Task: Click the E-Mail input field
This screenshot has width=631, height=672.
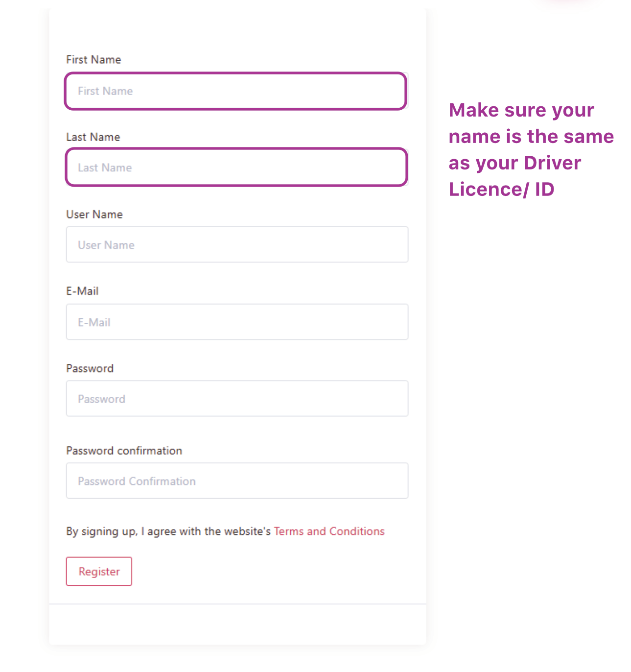Action: [x=236, y=322]
